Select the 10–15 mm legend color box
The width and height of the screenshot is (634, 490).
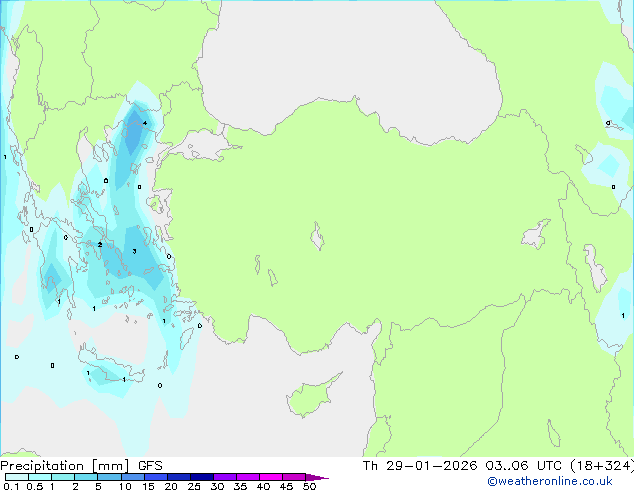point(132,477)
